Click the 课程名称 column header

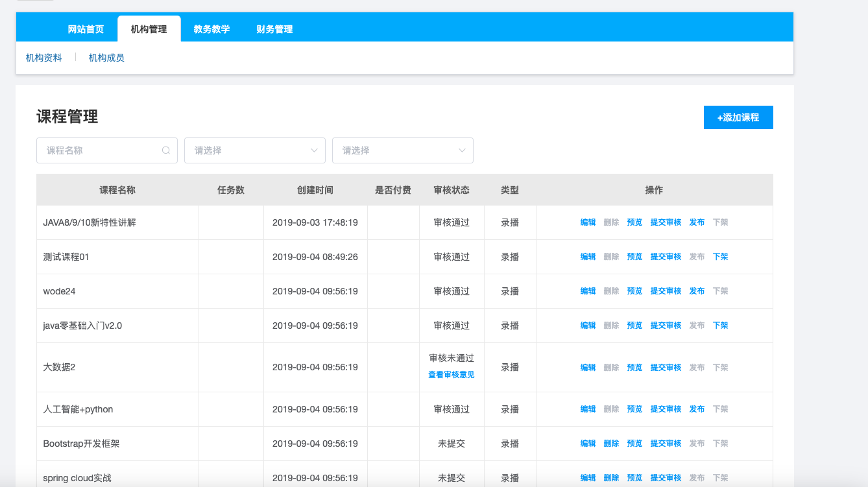[x=117, y=190]
